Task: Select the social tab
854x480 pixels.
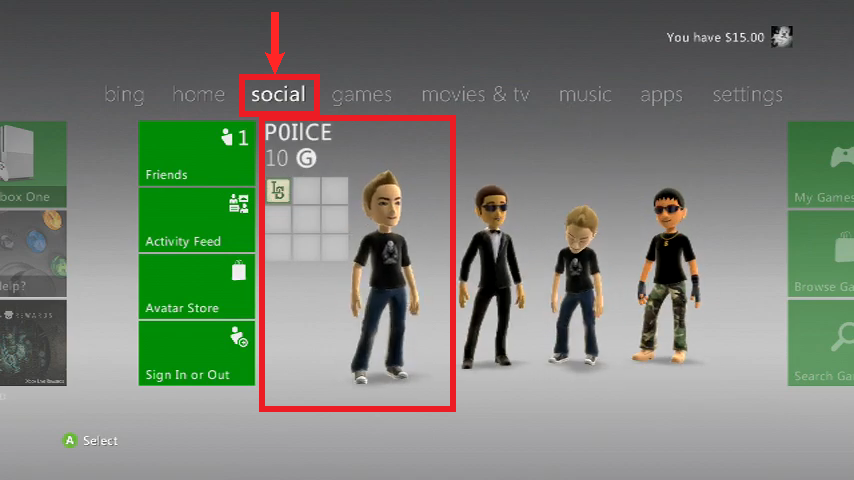Action: click(278, 94)
